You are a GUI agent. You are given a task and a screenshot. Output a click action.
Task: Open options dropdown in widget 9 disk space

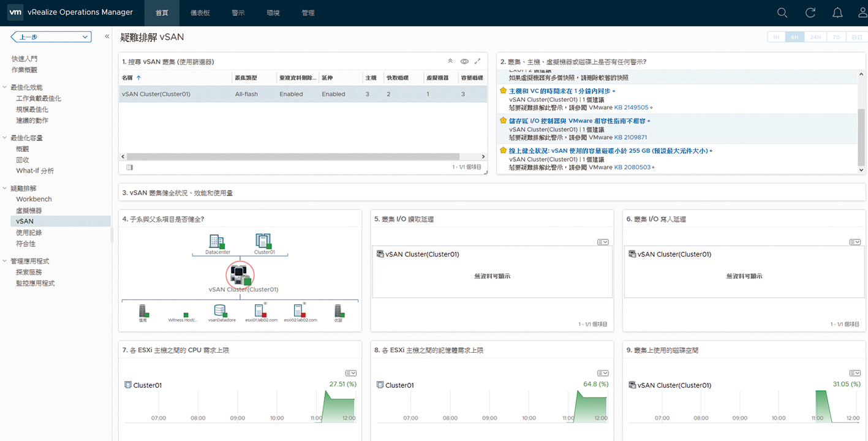[x=855, y=373]
